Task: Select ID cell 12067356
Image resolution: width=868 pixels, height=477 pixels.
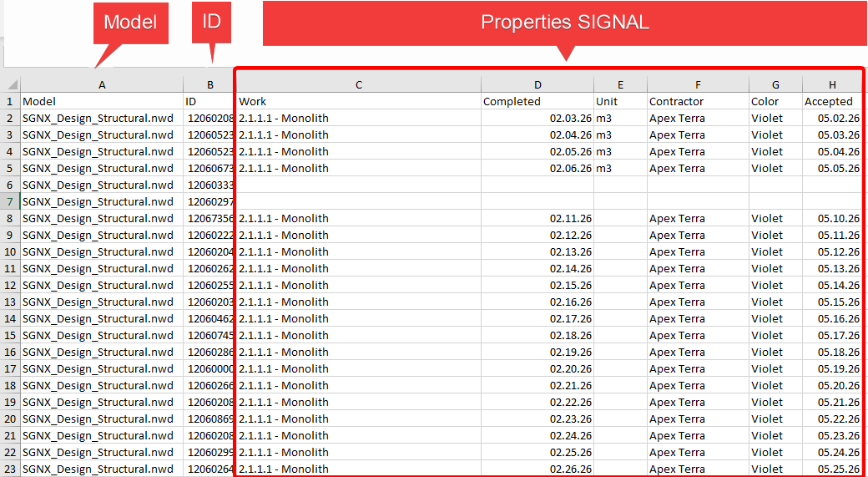Action: (209, 218)
